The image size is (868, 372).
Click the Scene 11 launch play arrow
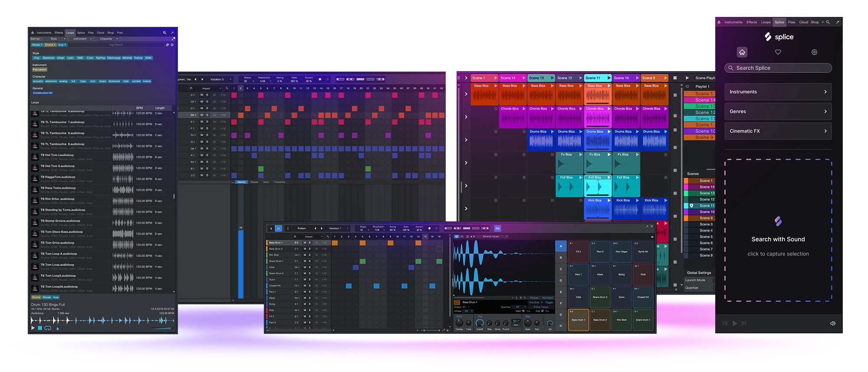click(x=608, y=78)
